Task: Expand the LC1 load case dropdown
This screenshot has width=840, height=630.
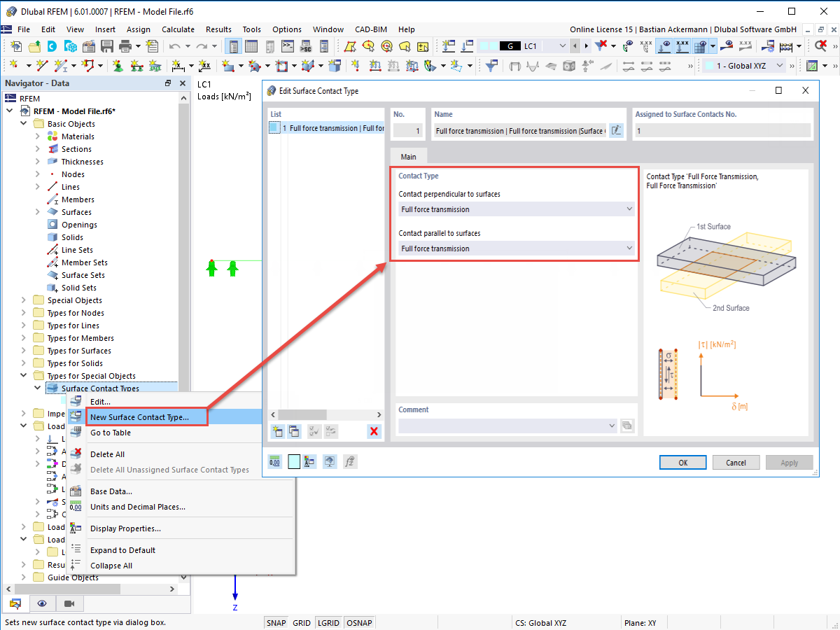Action: pos(564,45)
